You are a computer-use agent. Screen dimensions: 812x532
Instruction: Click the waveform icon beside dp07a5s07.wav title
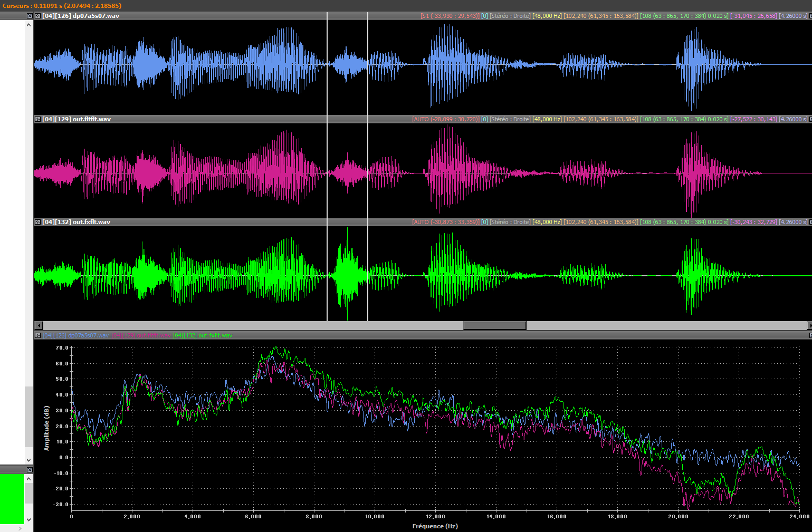pos(38,16)
